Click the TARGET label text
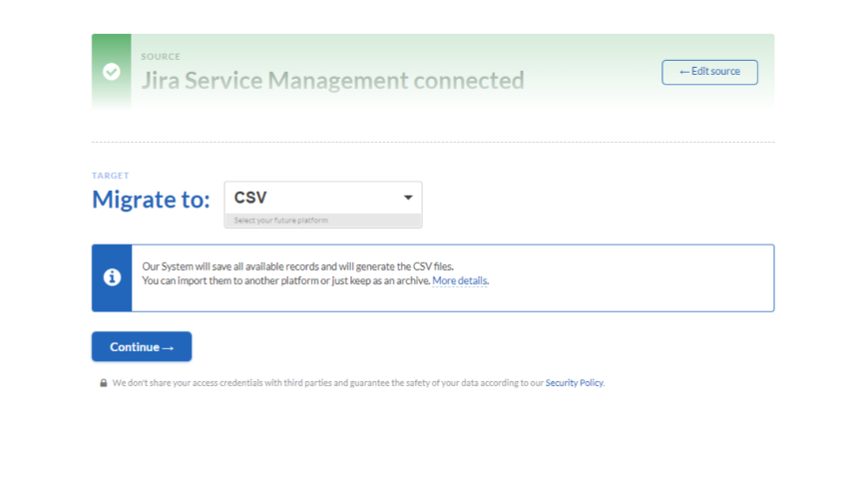The height and width of the screenshot is (494, 868). click(x=110, y=176)
